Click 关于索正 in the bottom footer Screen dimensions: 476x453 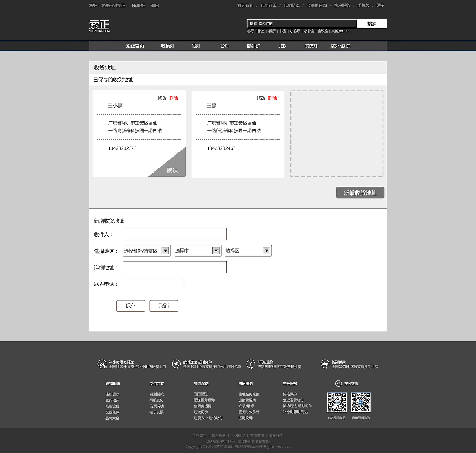pos(199,436)
